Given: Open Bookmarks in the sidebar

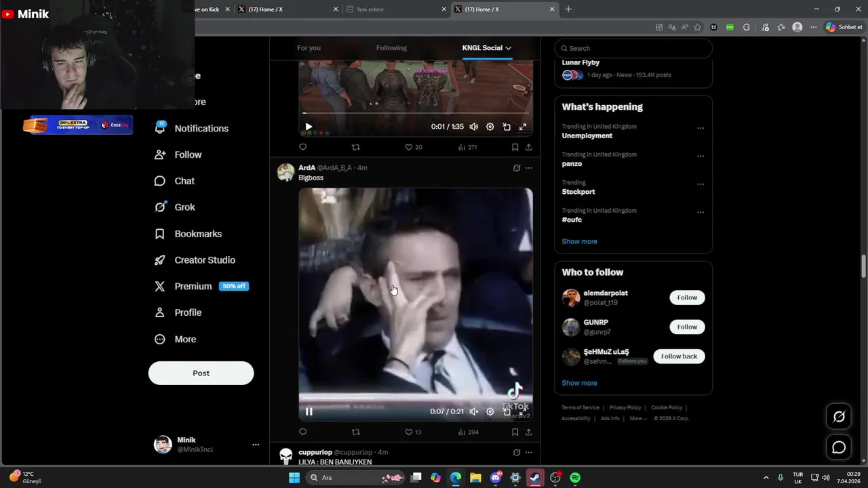Looking at the screenshot, I should (x=189, y=234).
